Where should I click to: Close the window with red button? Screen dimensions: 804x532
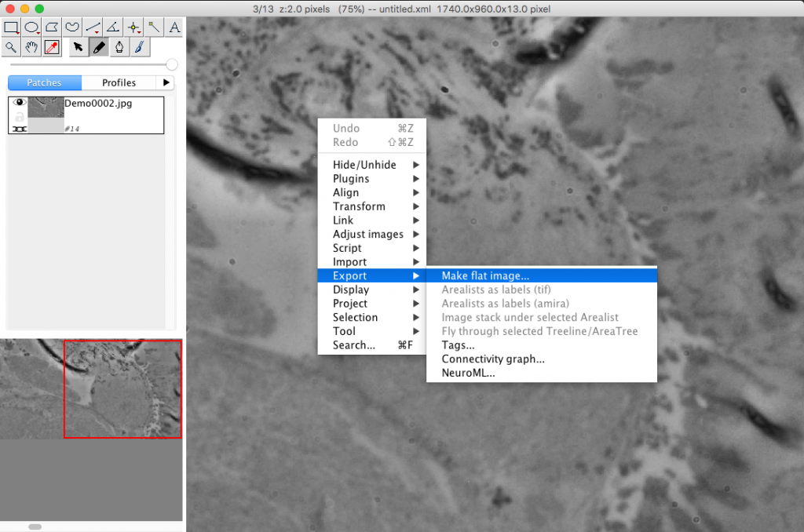tap(9, 9)
